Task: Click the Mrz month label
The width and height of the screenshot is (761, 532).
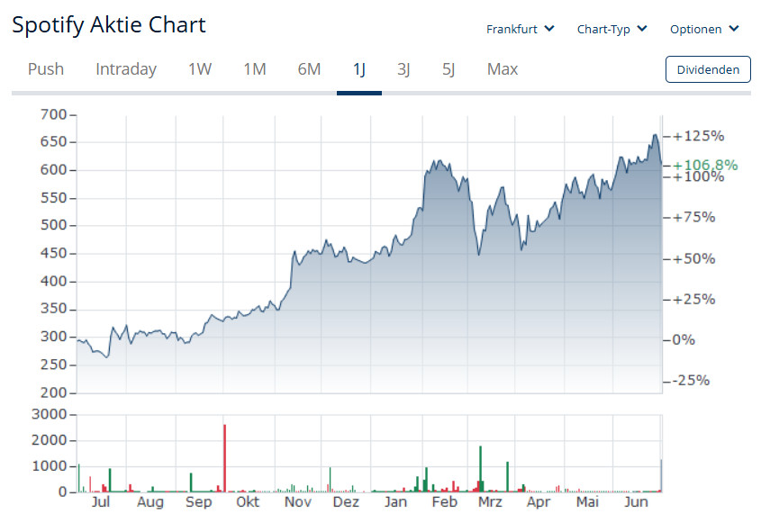Action: 490,502
